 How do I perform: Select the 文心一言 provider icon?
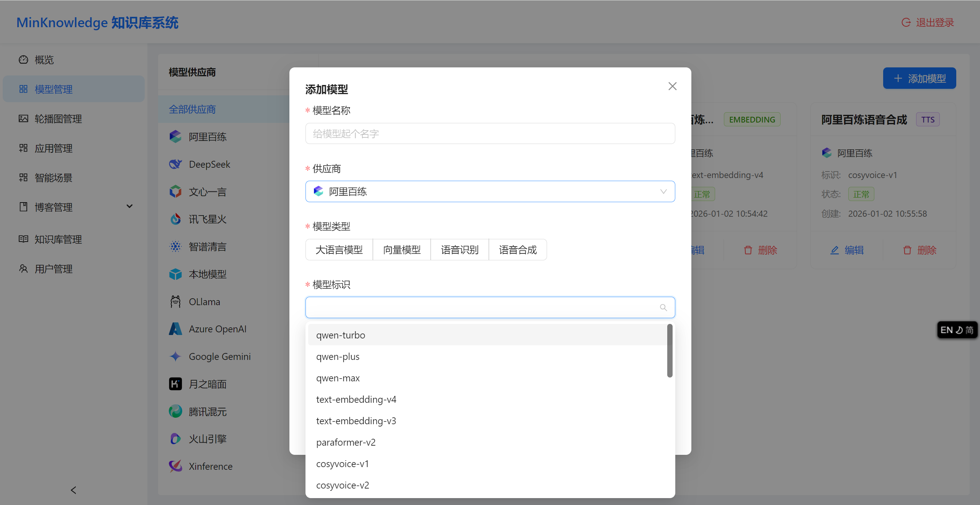[x=175, y=191]
